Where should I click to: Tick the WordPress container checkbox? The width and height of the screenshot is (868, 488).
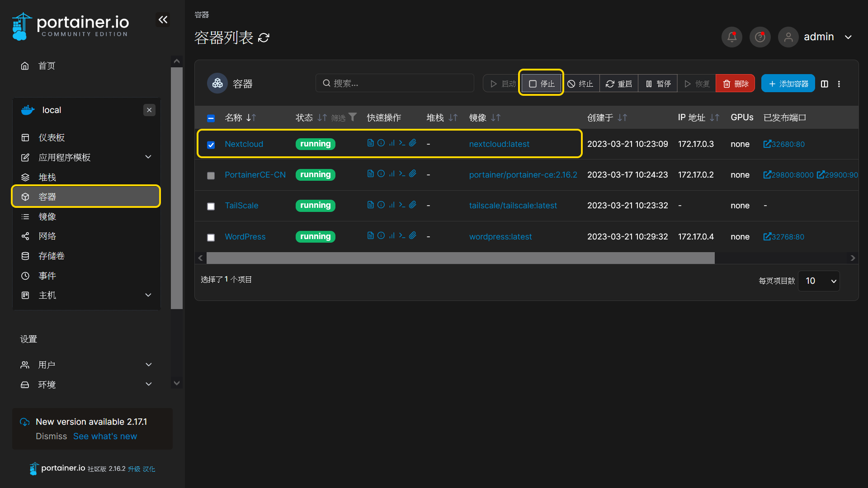[x=211, y=237]
